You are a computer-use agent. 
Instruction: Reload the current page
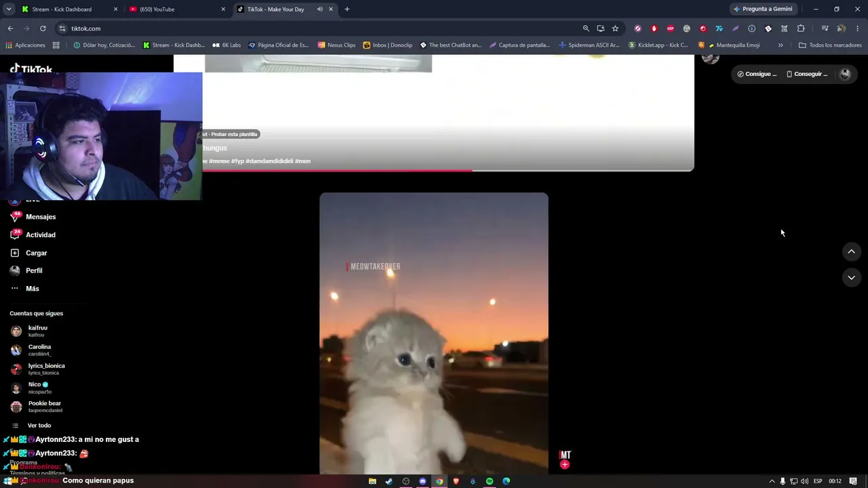click(43, 28)
